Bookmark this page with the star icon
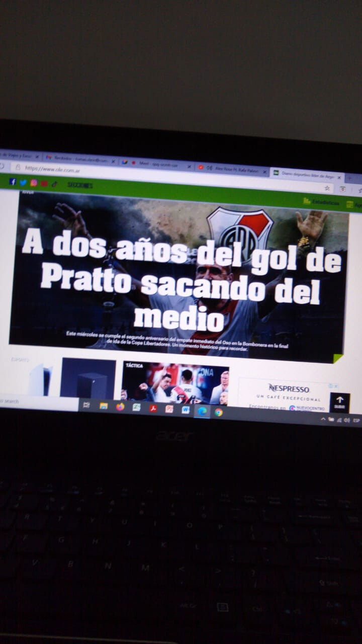Screen dimensions: 362x644 (x=327, y=188)
